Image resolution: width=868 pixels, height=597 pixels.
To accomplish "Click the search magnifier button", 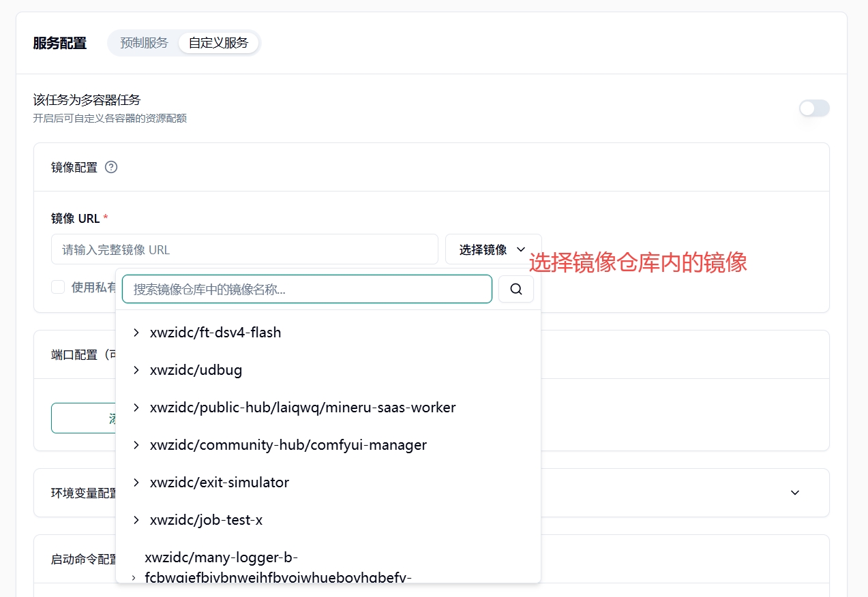I will pos(516,289).
